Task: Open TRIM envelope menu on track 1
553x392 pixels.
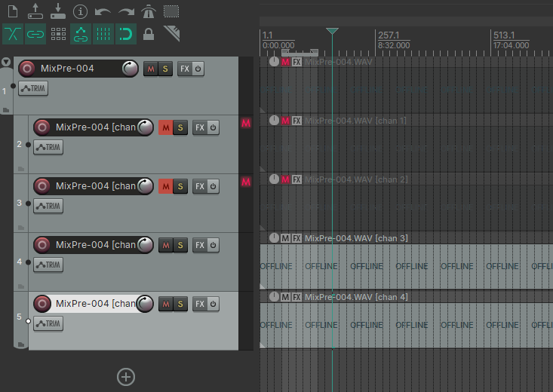Action: (x=33, y=88)
